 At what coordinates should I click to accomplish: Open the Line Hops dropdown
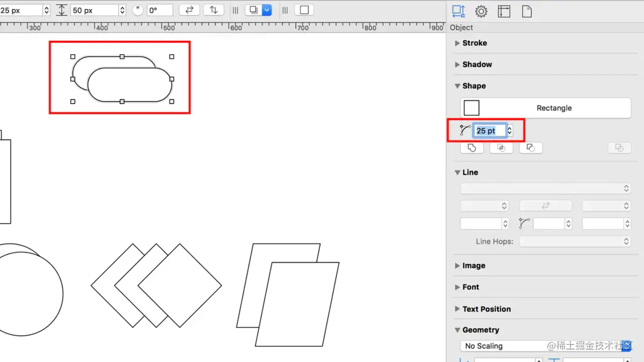tap(575, 241)
